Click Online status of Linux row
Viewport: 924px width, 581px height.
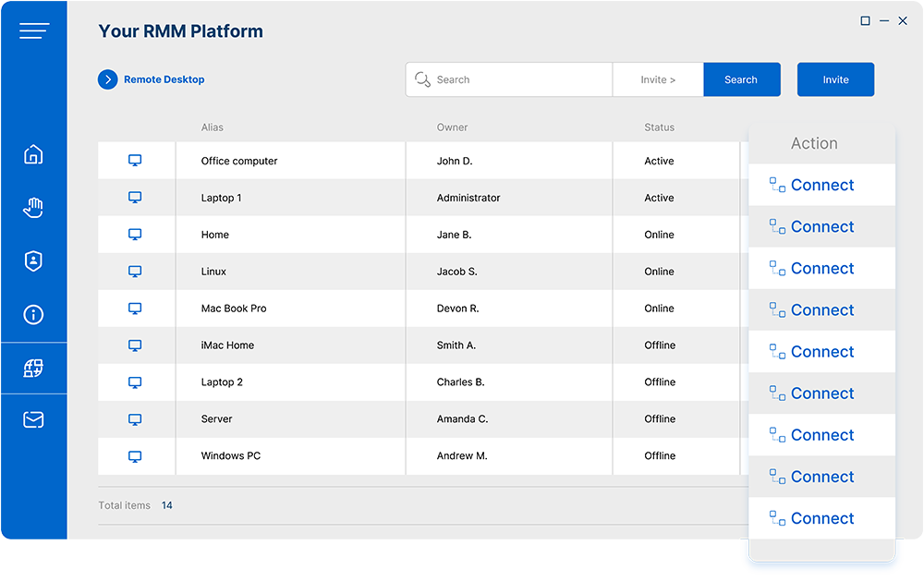click(659, 272)
